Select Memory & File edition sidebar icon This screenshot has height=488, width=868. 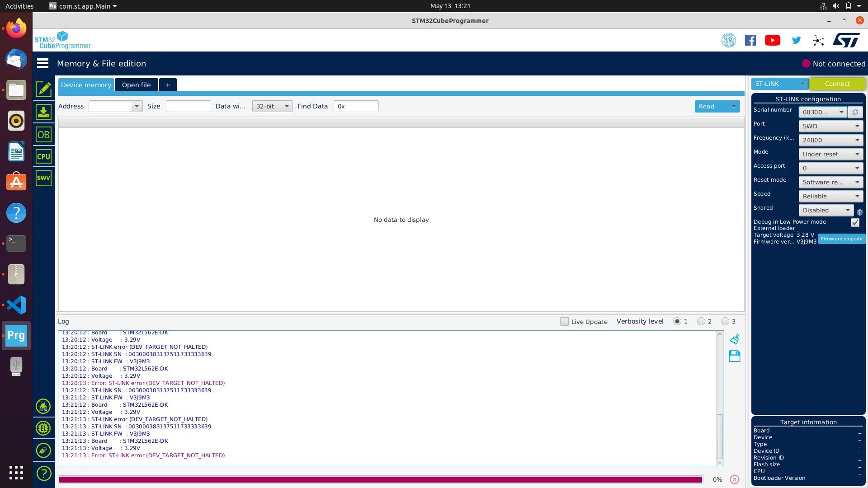43,89
